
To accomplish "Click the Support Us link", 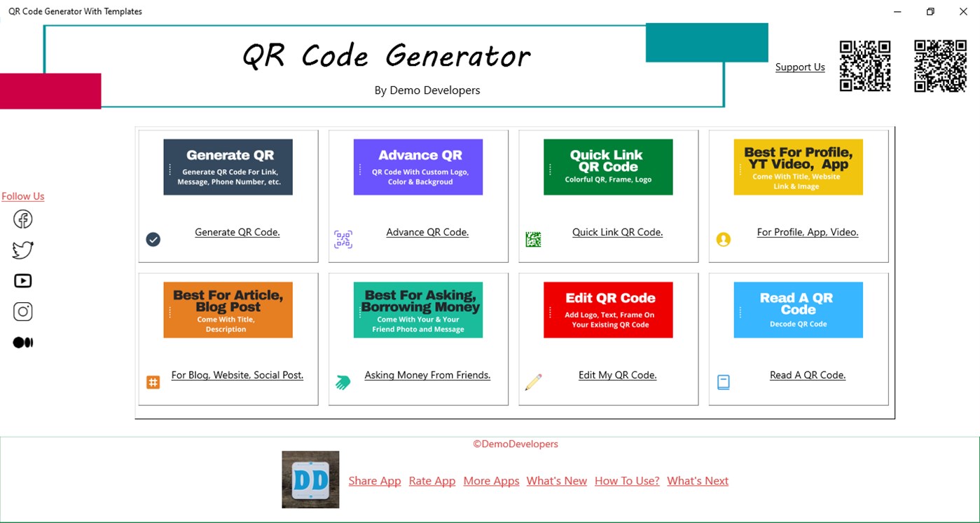I will (800, 67).
